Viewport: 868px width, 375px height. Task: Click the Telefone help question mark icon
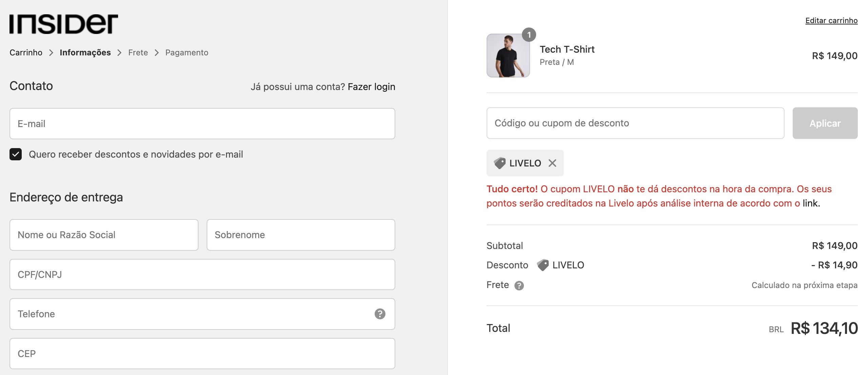[x=380, y=314]
